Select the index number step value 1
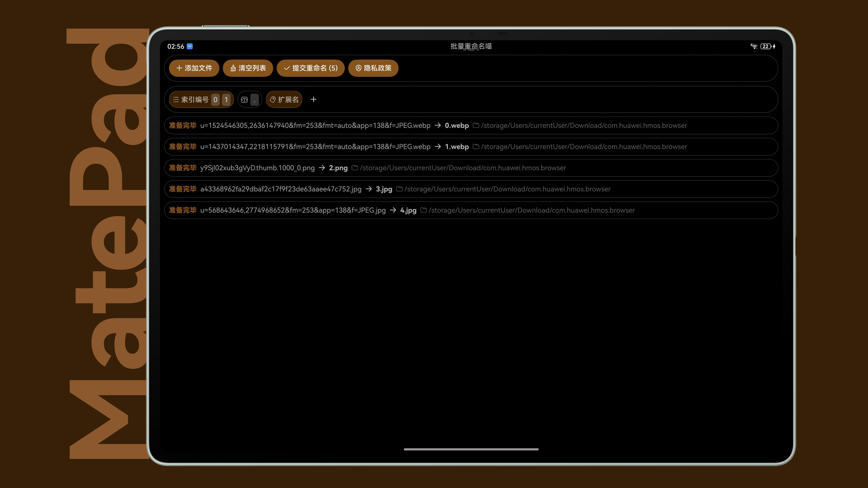Screen dimensions: 868x488 click(226, 100)
